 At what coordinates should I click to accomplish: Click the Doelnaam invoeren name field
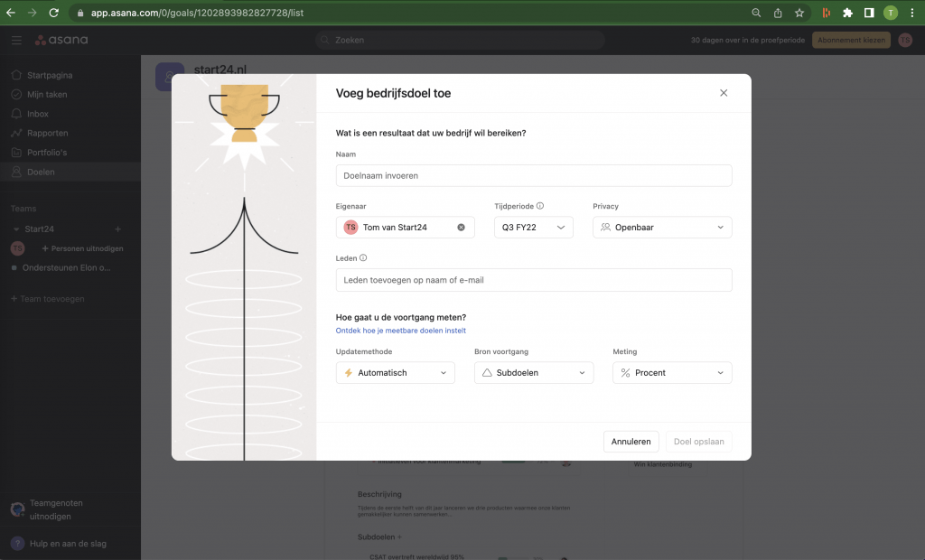533,175
